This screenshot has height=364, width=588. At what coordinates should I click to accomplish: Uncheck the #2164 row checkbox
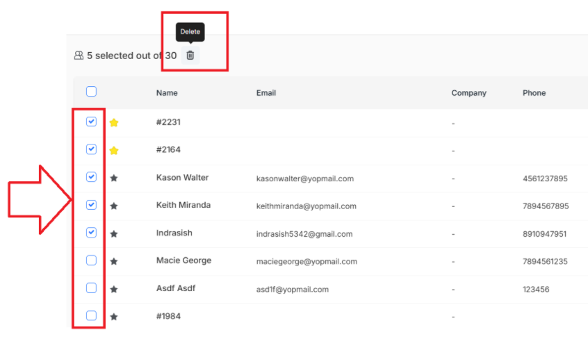tap(91, 149)
